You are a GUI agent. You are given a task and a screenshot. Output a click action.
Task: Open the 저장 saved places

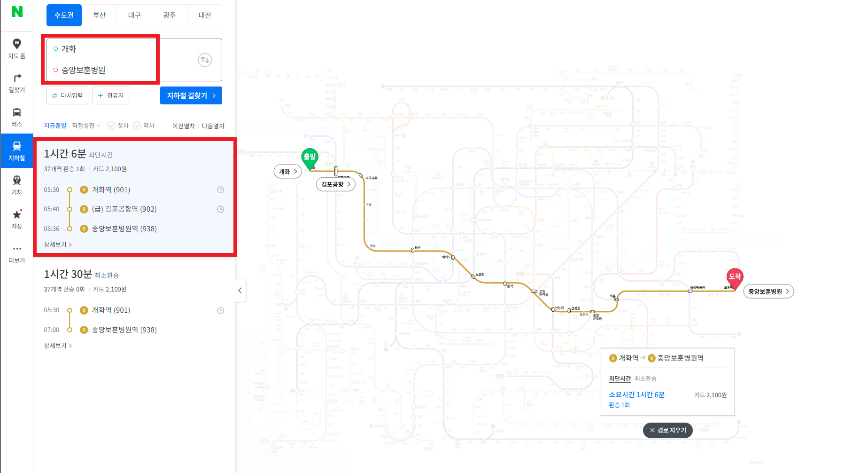[x=17, y=220]
